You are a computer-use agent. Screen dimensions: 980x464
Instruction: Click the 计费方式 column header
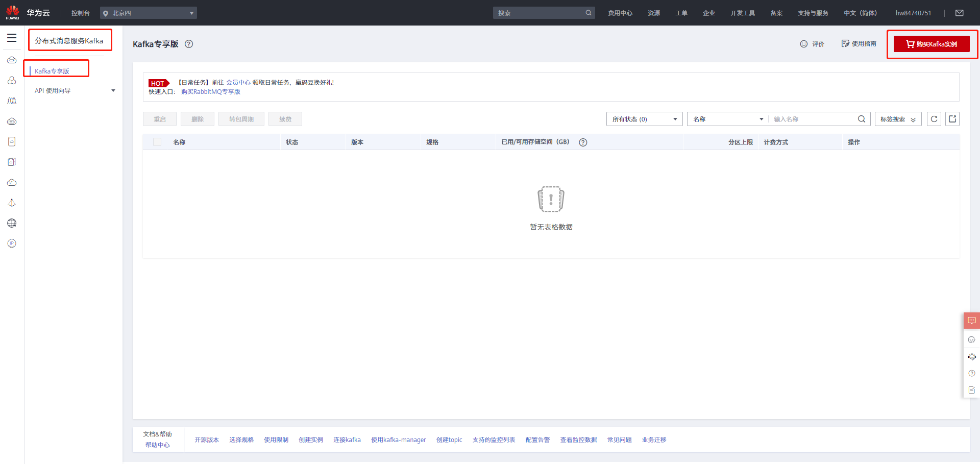[776, 142]
